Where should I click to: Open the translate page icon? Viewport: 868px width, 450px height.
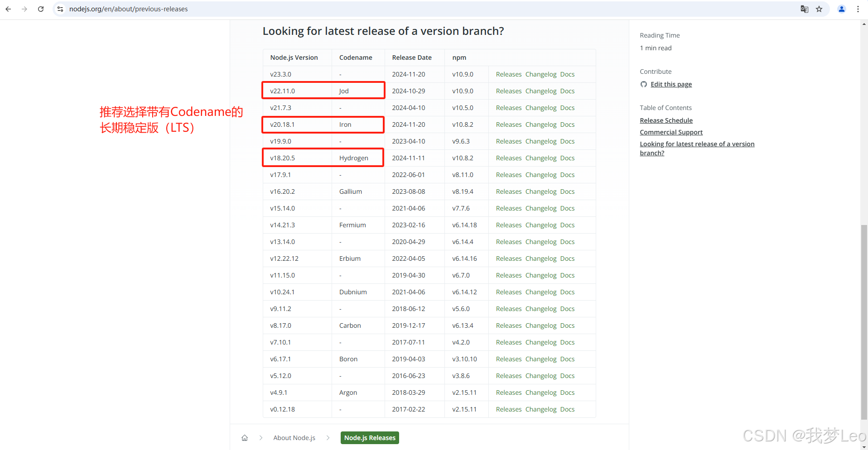(x=805, y=9)
